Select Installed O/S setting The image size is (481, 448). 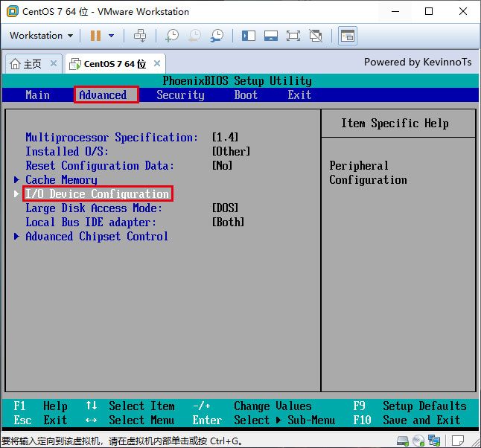(x=67, y=152)
